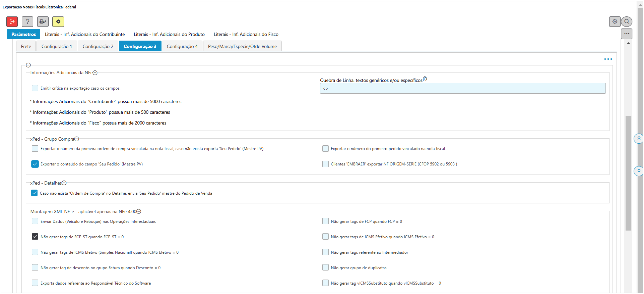Open help with the question mark icon

tap(27, 21)
